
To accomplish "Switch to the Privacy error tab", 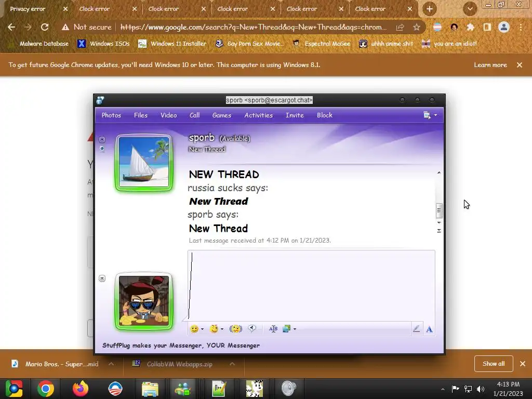I will [x=28, y=9].
